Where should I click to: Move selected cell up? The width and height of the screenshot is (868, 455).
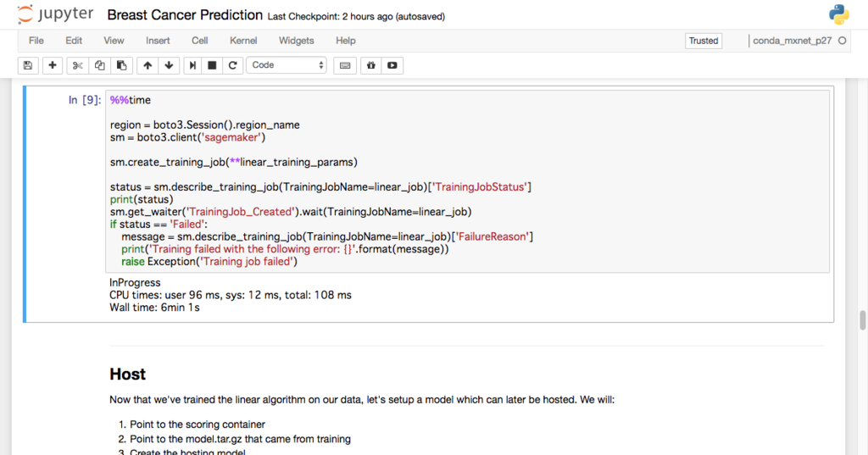pyautogui.click(x=147, y=65)
